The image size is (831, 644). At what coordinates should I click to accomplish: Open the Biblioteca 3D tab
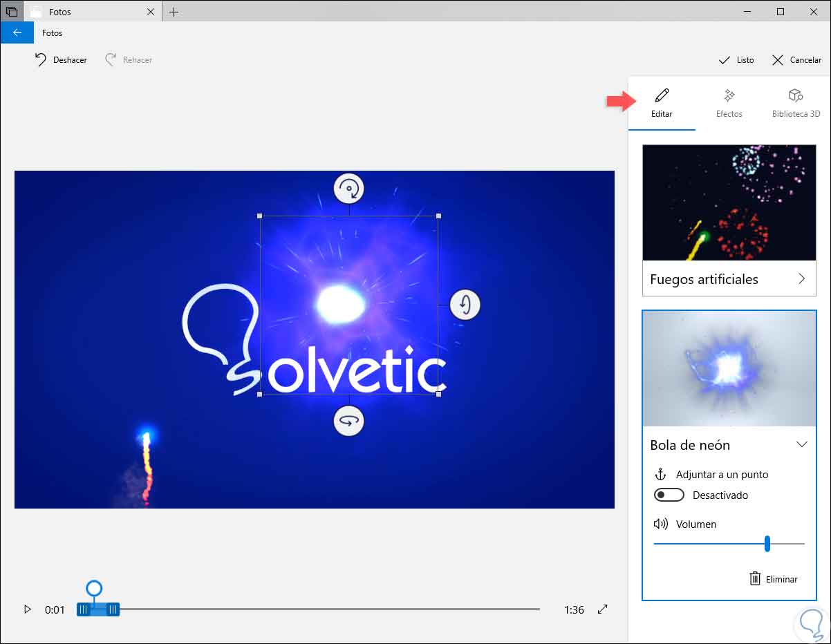point(796,103)
